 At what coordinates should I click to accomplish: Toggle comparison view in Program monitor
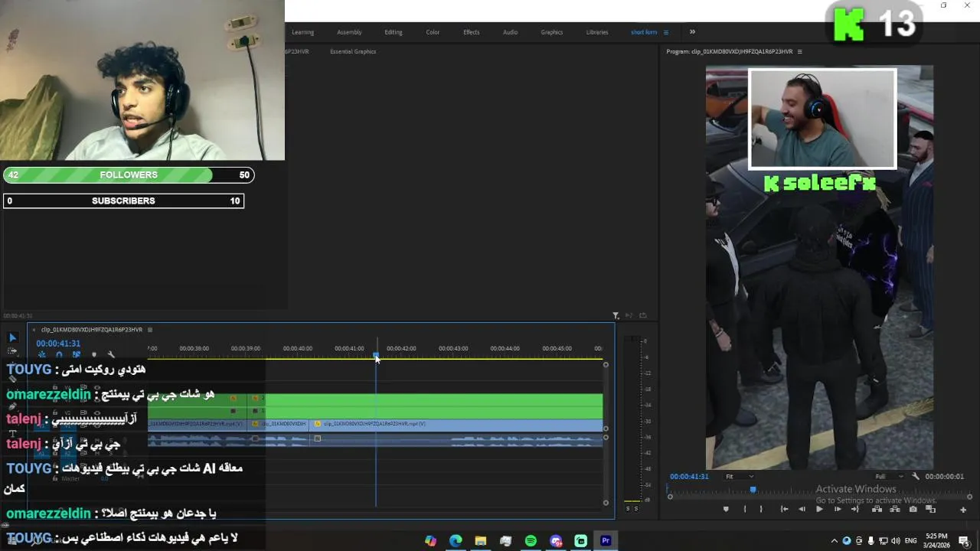pos(930,509)
